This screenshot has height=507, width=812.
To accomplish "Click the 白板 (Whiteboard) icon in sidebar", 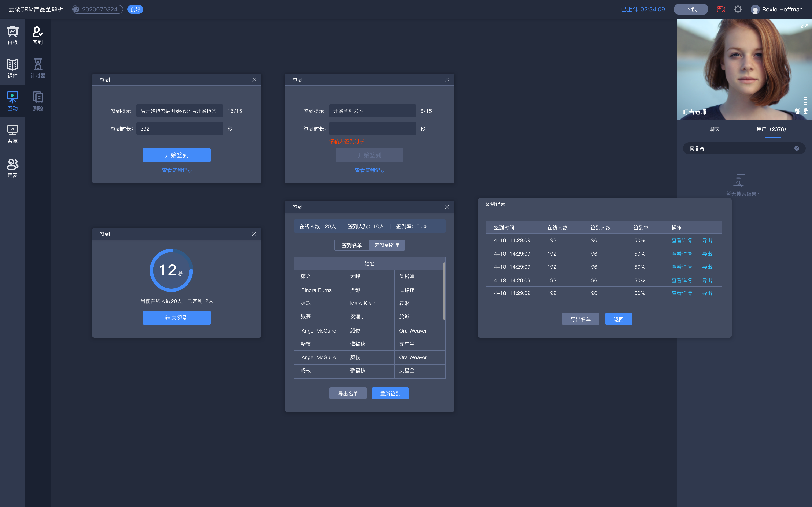I will point(13,34).
